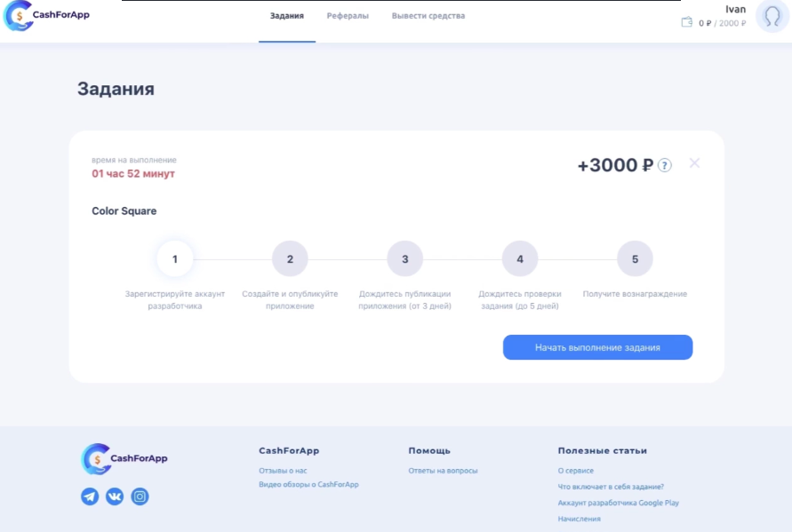The image size is (792, 532).
Task: Click the 0 ₽ / 2000 ₽ balance text
Action: pos(723,23)
